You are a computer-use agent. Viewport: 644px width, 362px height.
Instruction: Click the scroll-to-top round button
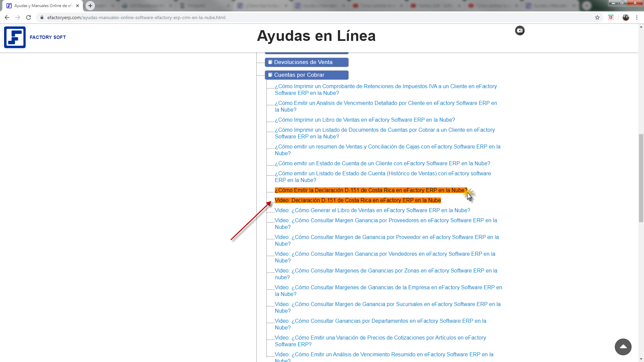tap(623, 347)
